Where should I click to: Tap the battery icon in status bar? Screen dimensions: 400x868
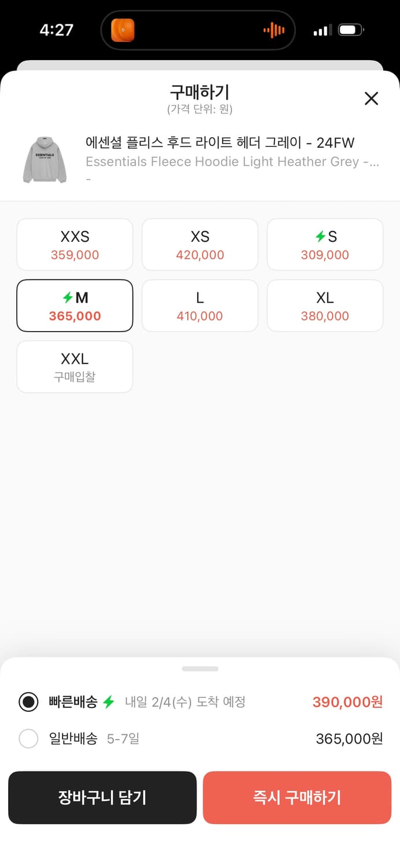[351, 30]
